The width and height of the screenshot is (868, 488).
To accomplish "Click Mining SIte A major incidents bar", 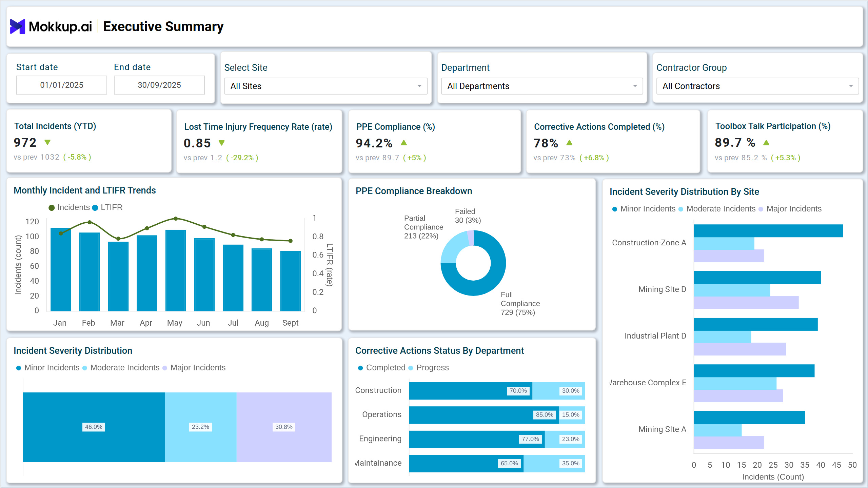I will (729, 442).
